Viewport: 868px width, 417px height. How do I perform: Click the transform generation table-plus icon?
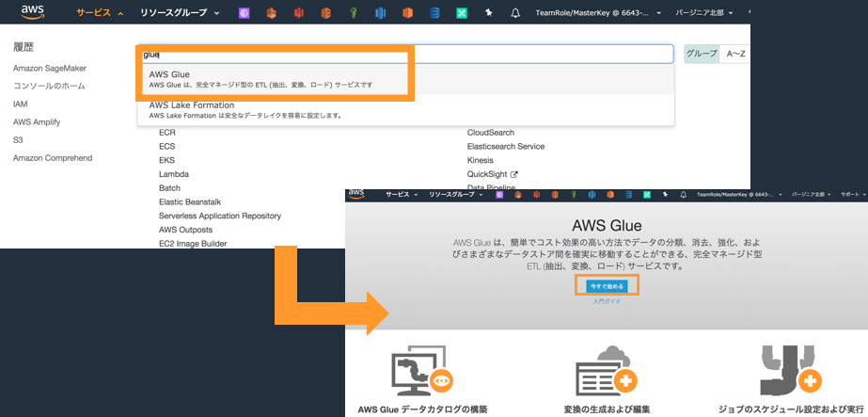[607, 371]
